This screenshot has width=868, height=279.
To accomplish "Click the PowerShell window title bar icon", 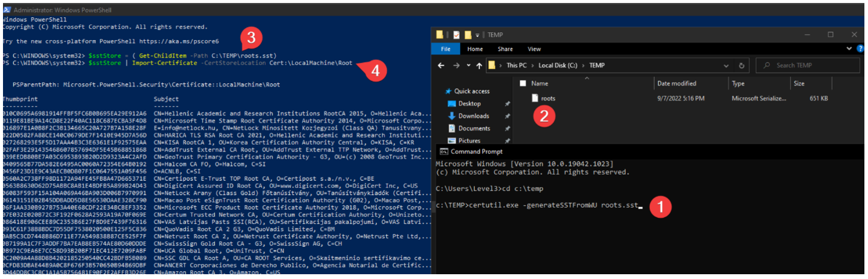I will (6, 10).
